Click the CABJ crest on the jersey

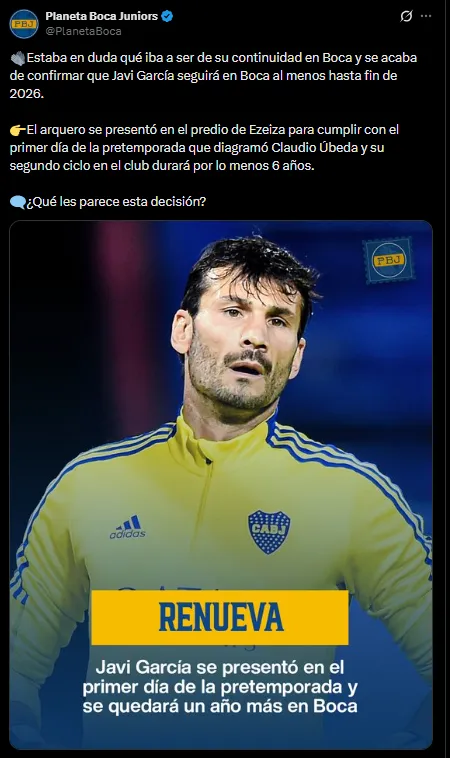[x=269, y=532]
